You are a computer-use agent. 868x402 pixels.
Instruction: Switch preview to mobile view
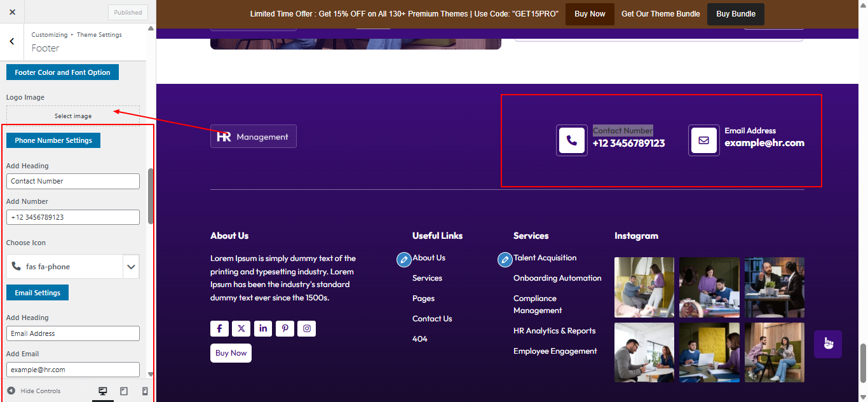(x=144, y=391)
